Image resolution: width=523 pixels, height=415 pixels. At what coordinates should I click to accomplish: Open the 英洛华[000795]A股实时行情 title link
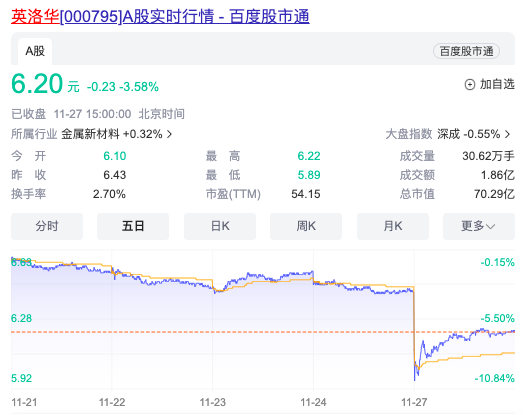(x=160, y=16)
